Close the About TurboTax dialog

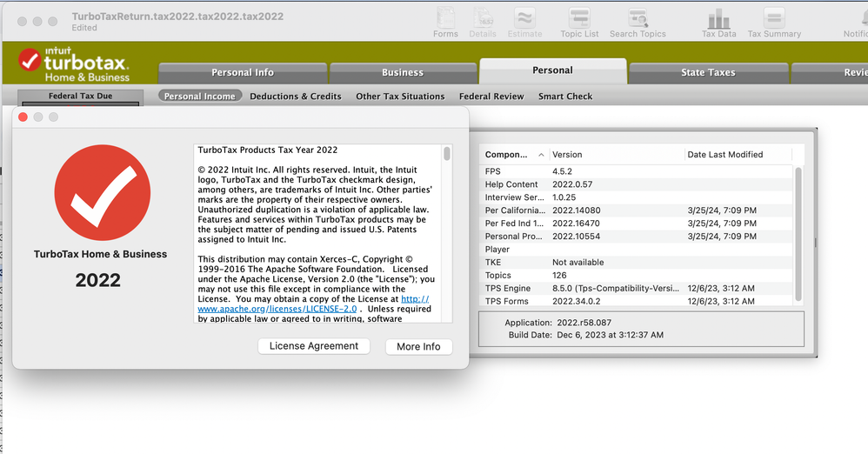[23, 117]
